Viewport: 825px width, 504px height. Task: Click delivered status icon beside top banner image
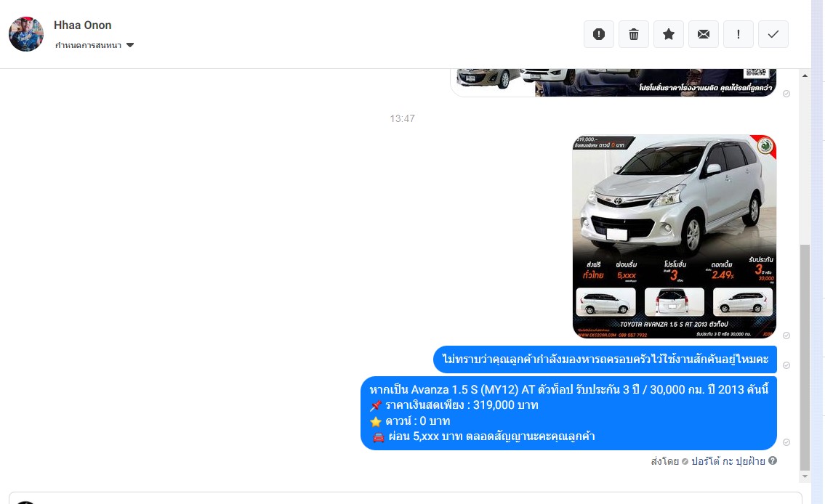click(786, 94)
